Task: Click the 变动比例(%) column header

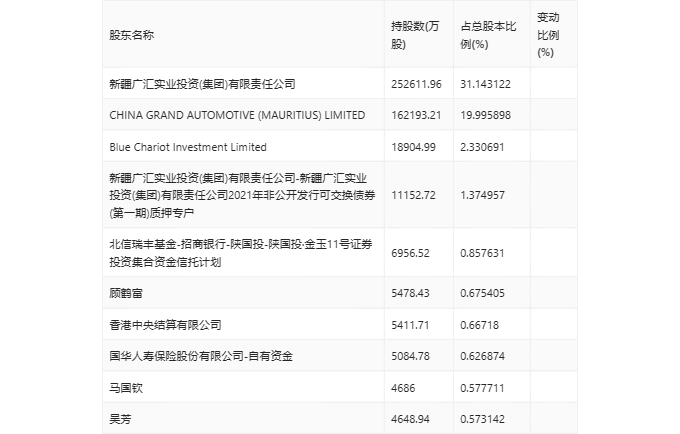Action: click(x=548, y=35)
